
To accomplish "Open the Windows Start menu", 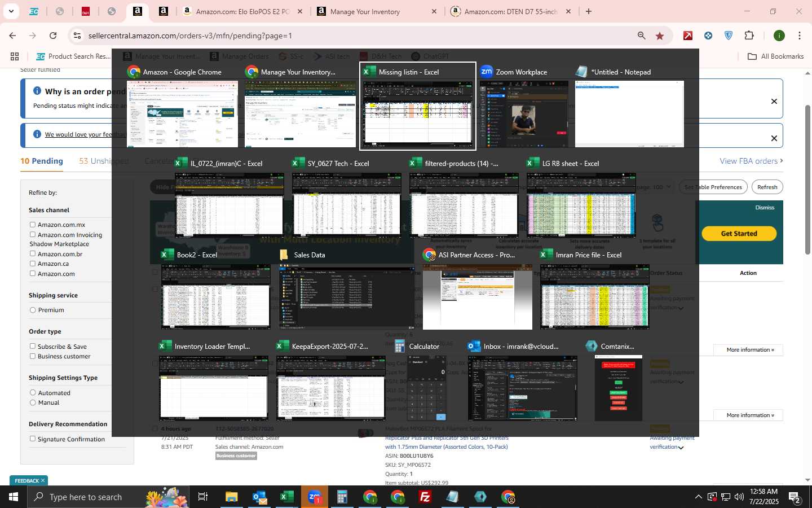I will pos(14,497).
